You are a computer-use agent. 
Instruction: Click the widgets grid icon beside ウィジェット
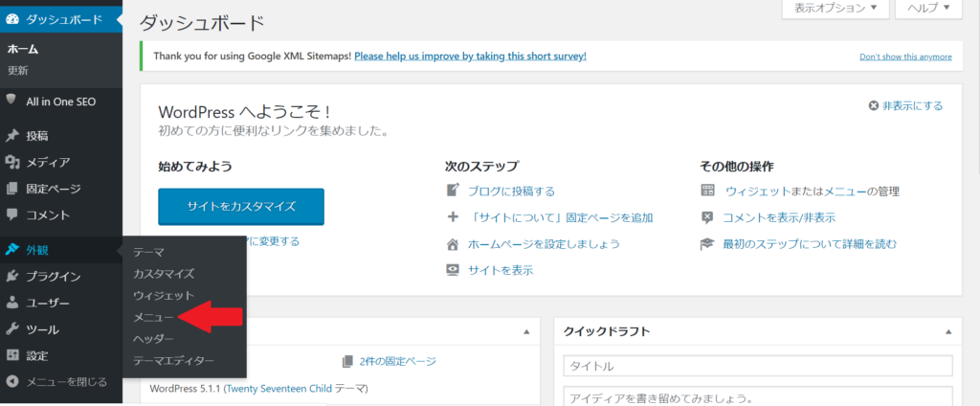[707, 191]
